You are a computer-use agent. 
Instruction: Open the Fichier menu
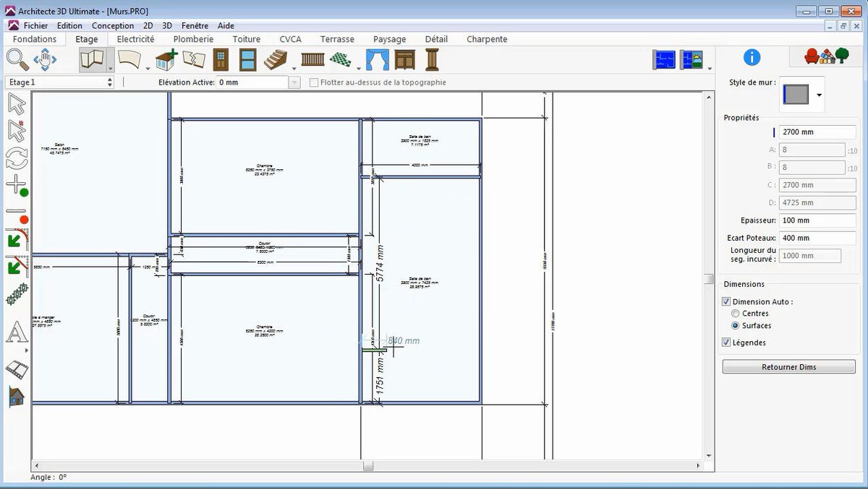coord(35,25)
